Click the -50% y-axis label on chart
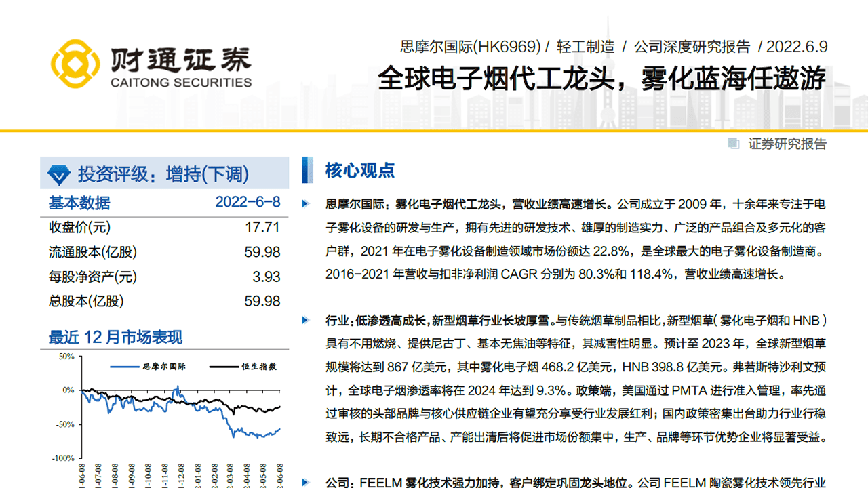 coord(65,424)
